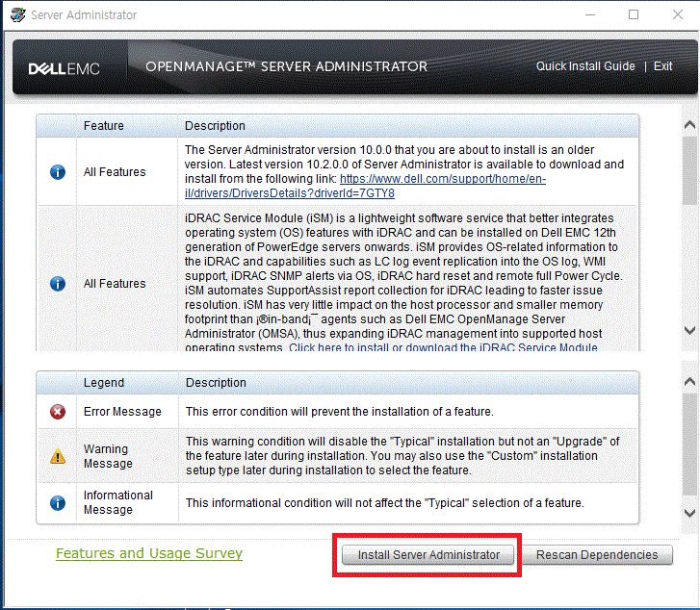Open the Quick Install Guide link
This screenshot has width=700, height=610.
point(585,66)
